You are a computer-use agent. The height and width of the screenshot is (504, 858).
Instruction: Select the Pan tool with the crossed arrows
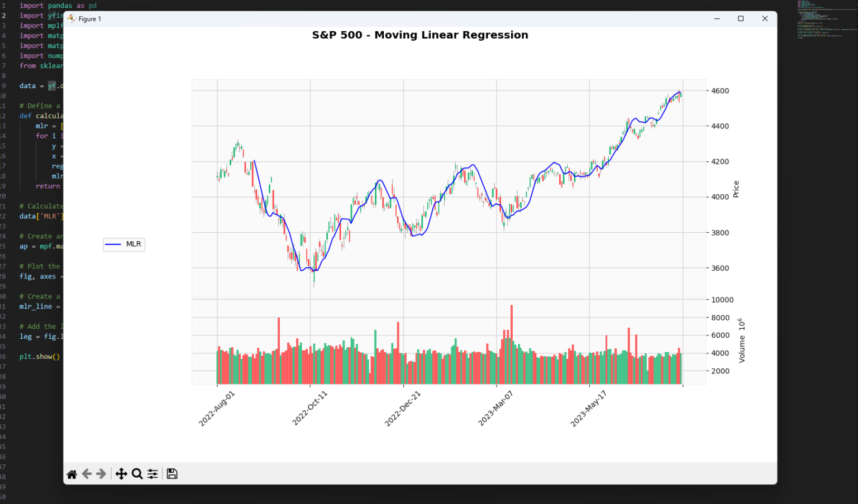[121, 473]
